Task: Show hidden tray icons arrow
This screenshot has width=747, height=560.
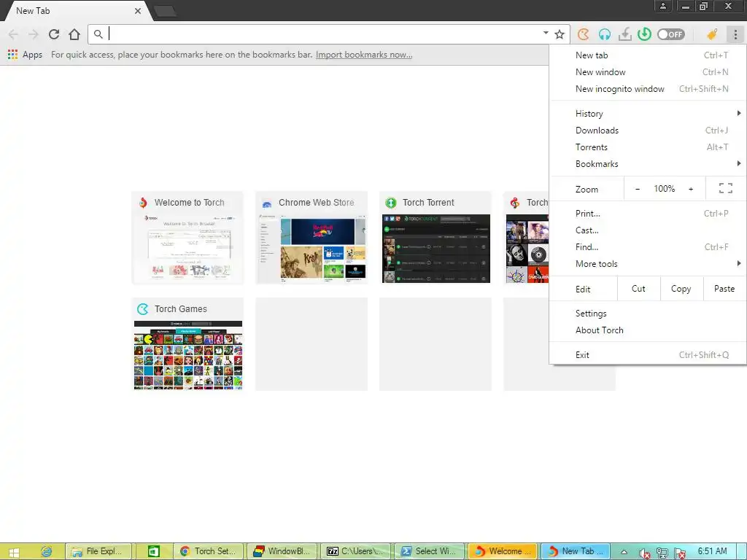Action: pyautogui.click(x=624, y=552)
